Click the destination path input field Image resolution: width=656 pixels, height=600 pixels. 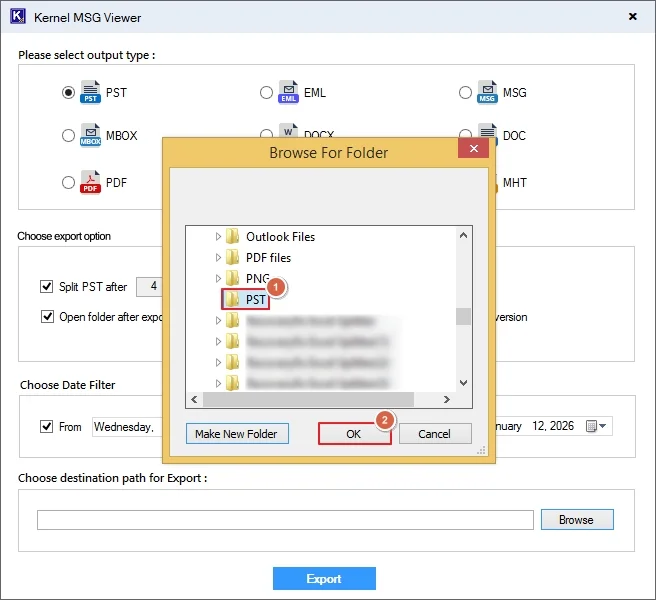coord(285,520)
